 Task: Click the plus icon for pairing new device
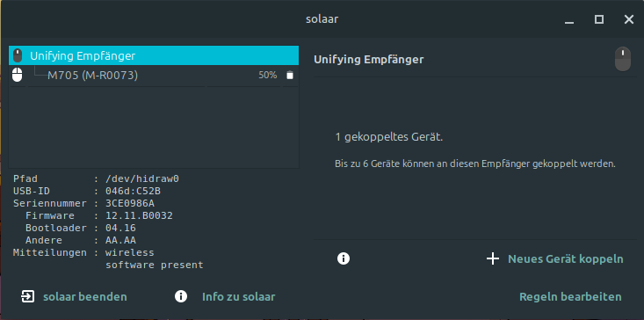[493, 258]
